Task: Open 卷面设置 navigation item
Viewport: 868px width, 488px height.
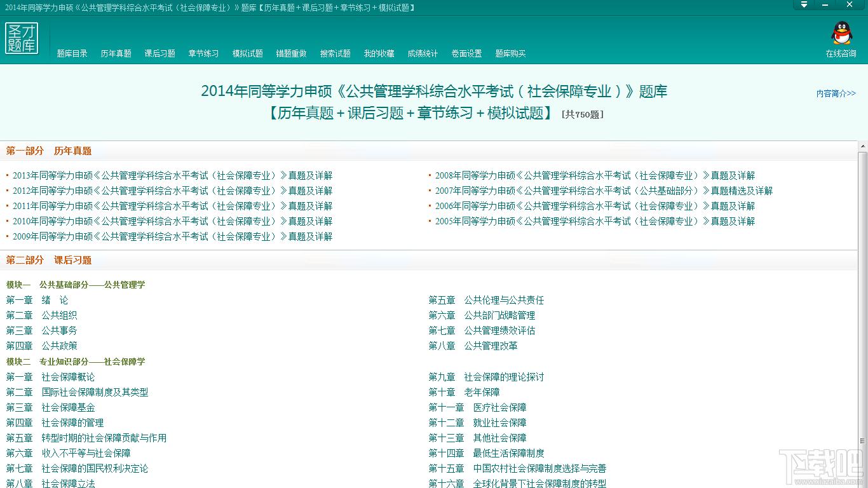Action: [x=467, y=54]
